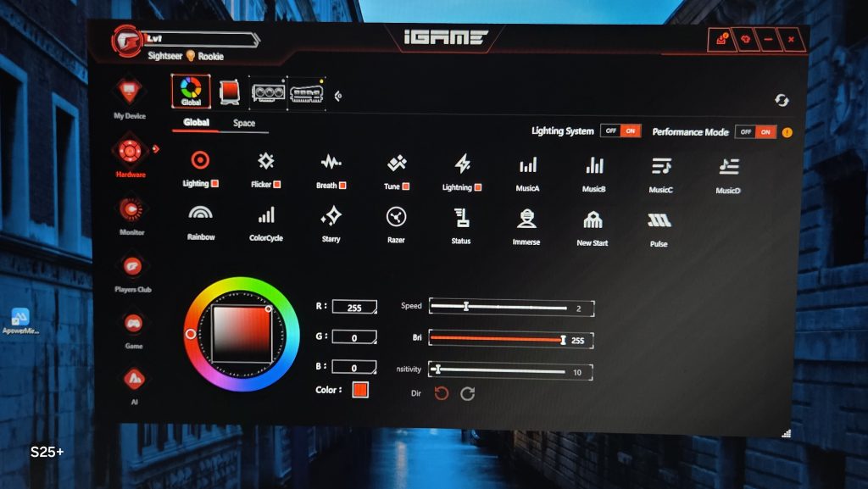
Task: Pick the Razer lighting effect
Action: (x=395, y=219)
